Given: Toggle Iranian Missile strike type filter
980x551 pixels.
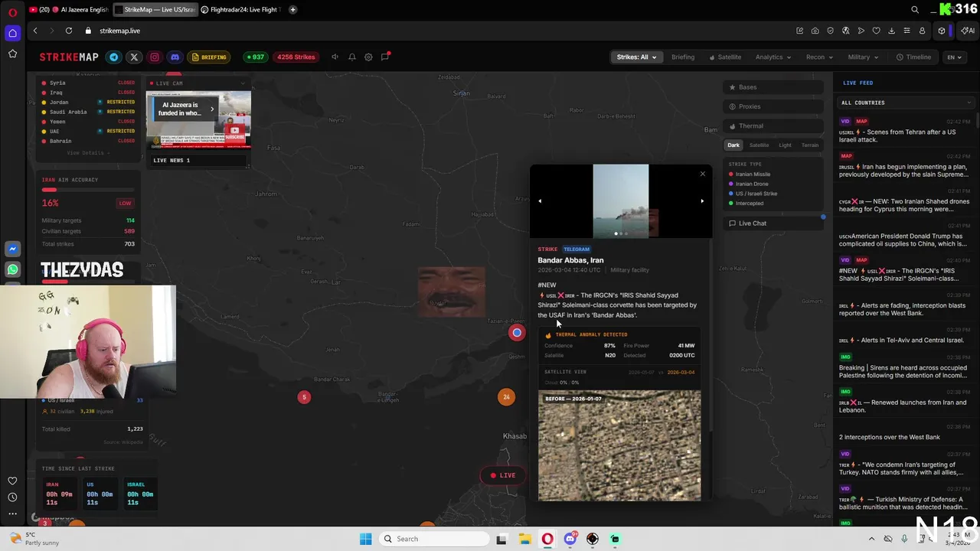Looking at the screenshot, I should (750, 174).
